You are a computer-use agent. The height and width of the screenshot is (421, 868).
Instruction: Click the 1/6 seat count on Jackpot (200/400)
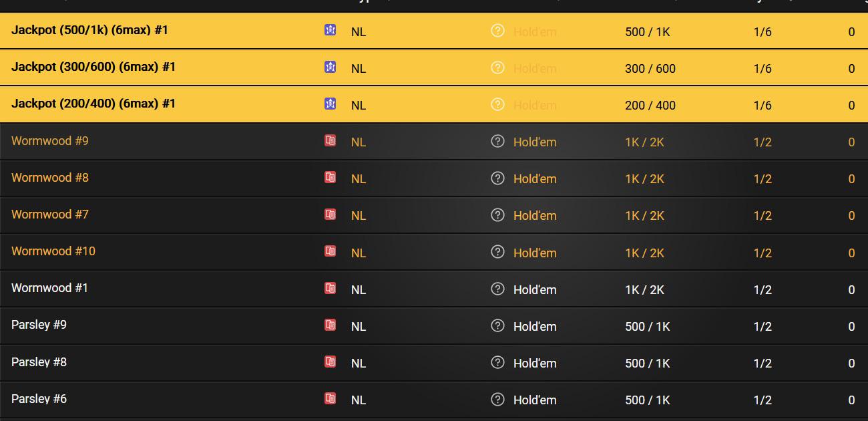763,105
